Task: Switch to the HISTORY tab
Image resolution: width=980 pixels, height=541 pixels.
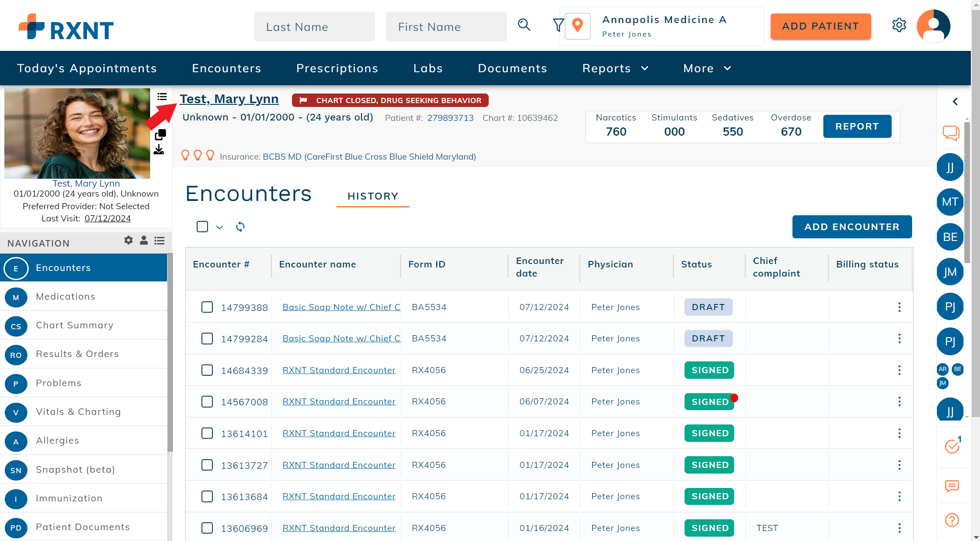Action: pos(373,196)
